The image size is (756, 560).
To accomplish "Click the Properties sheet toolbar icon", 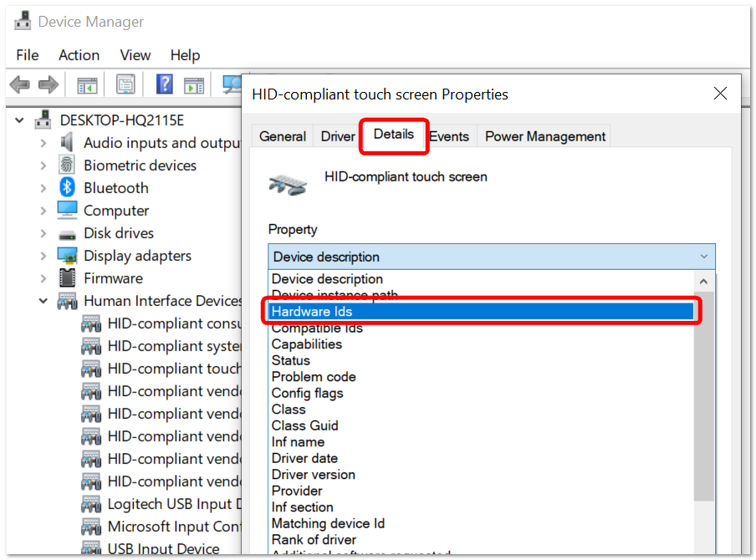I will point(125,84).
